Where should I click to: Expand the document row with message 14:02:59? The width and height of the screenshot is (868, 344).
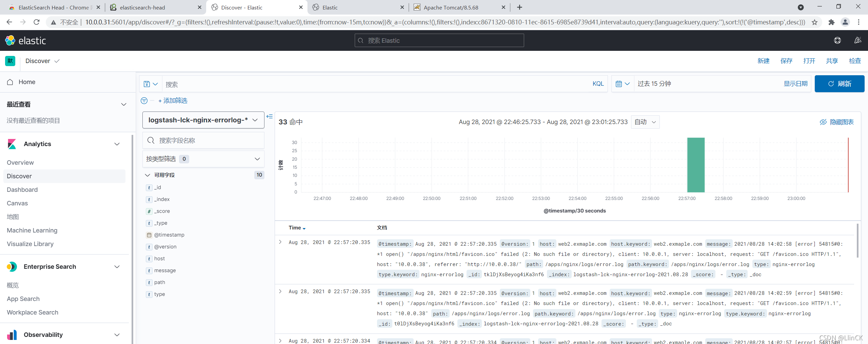tap(280, 291)
